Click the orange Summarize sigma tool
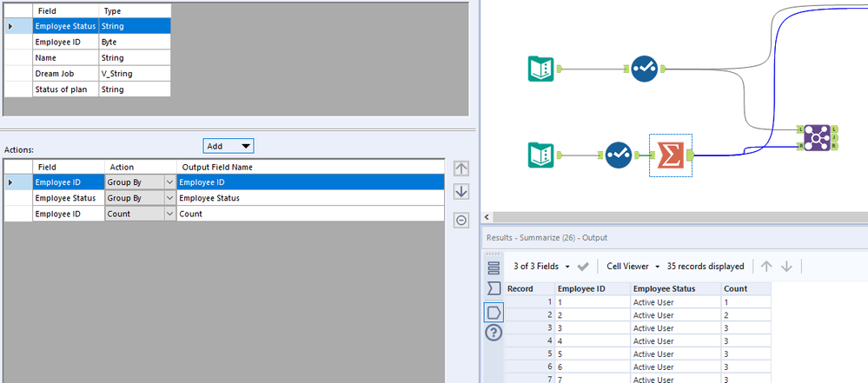 670,155
